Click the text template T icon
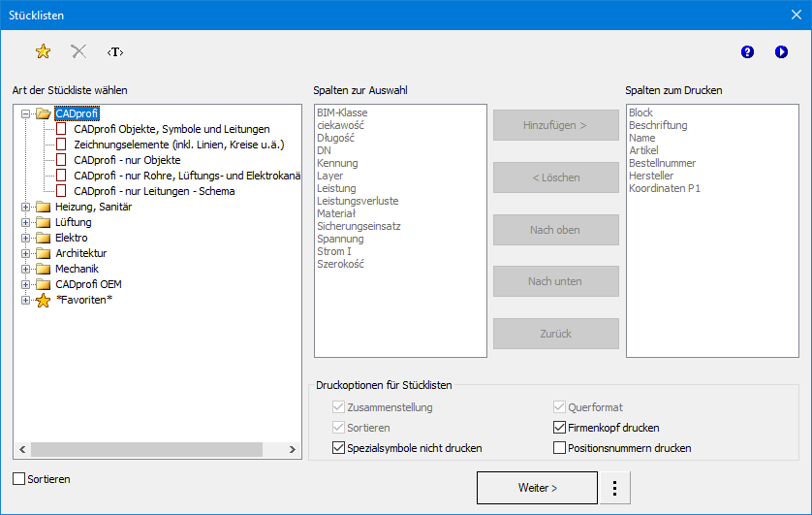 pos(115,52)
